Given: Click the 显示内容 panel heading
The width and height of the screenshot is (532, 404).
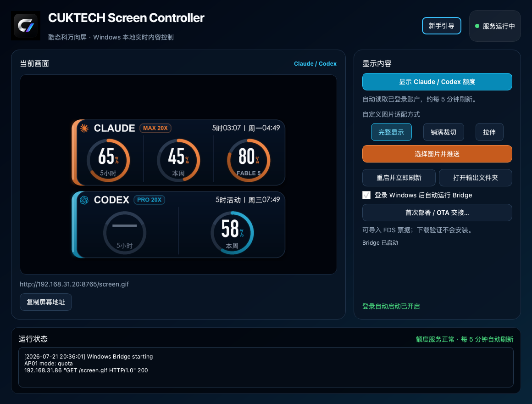Looking at the screenshot, I should pyautogui.click(x=377, y=63).
